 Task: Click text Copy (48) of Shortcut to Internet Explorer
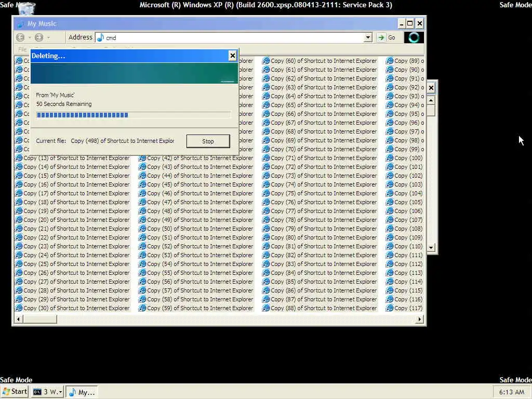click(x=200, y=211)
